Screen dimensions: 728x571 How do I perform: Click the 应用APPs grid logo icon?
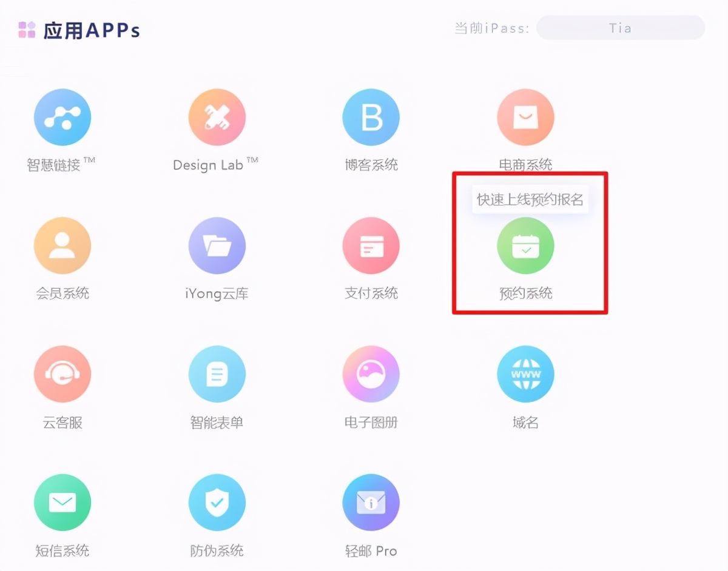27,30
